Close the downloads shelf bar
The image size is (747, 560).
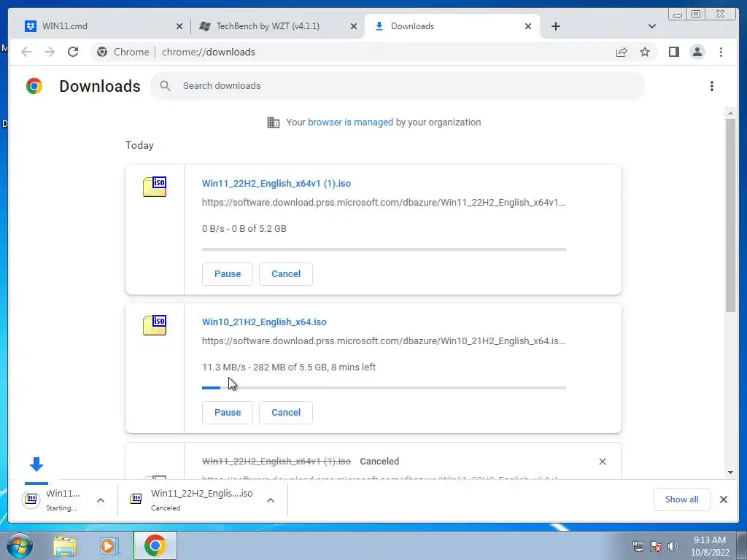point(723,499)
